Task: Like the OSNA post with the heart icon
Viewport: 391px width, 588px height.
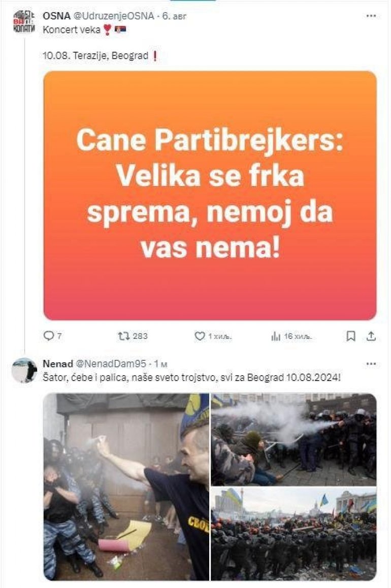Action: [x=200, y=336]
